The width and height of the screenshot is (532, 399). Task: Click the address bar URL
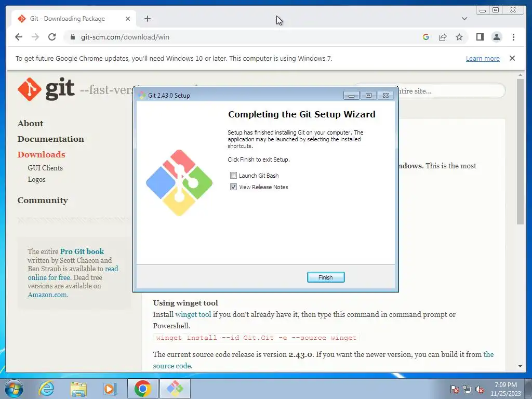point(125,37)
